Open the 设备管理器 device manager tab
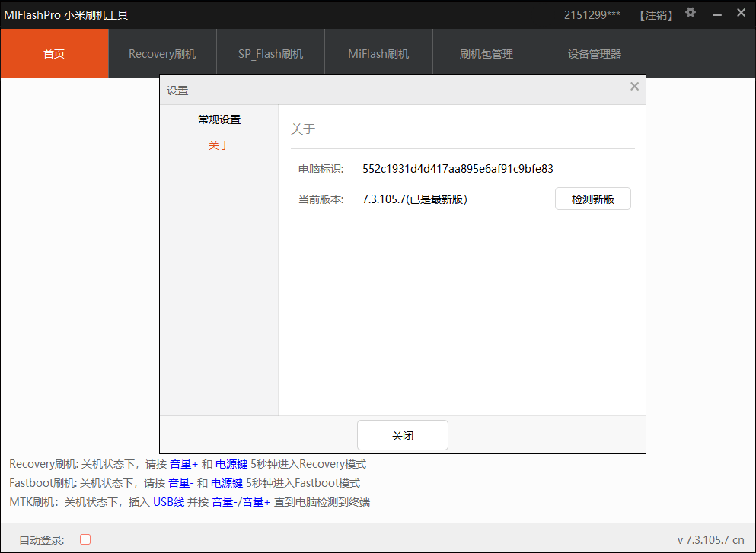The width and height of the screenshot is (756, 553). pos(595,53)
